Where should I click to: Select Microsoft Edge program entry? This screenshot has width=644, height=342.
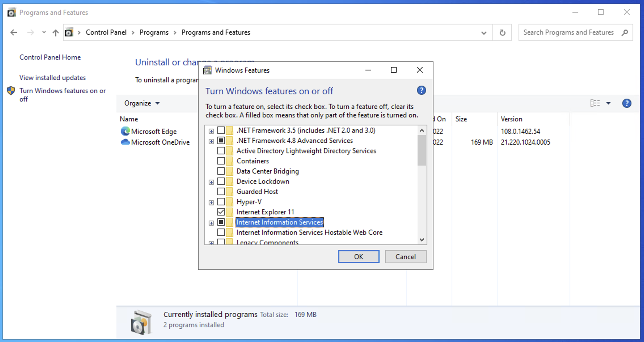coord(153,131)
